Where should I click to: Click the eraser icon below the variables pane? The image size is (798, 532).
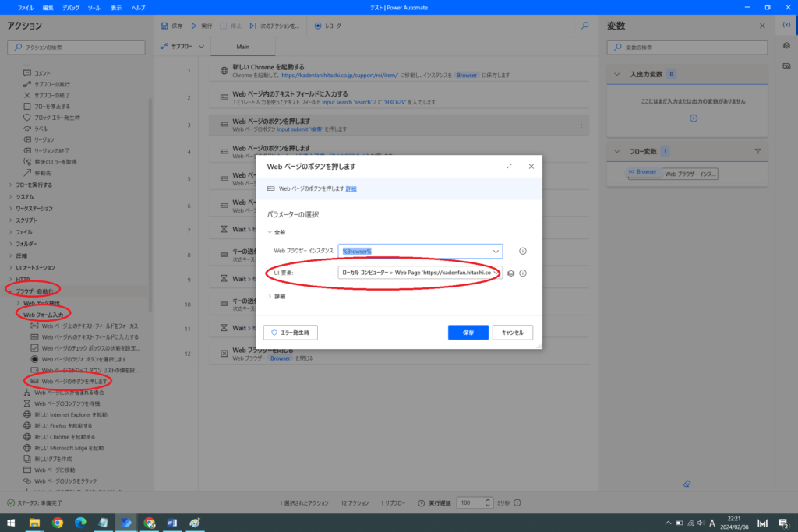686,483
